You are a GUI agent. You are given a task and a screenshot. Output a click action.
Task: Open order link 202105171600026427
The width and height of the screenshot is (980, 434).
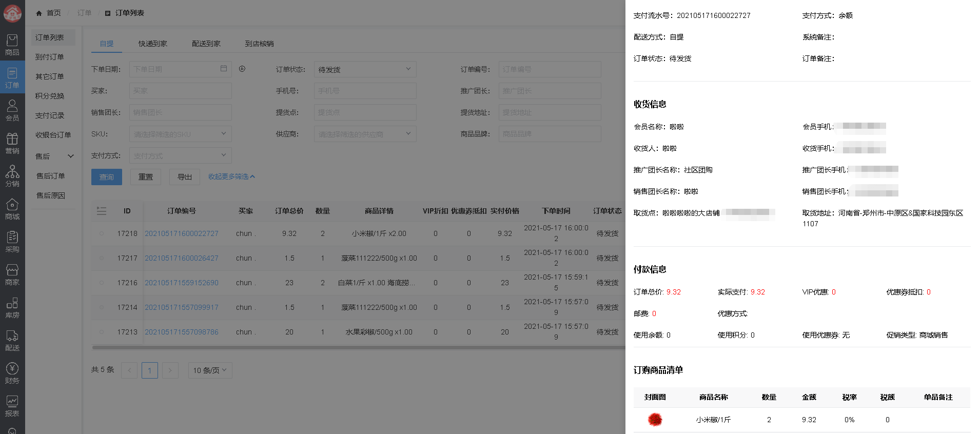182,258
